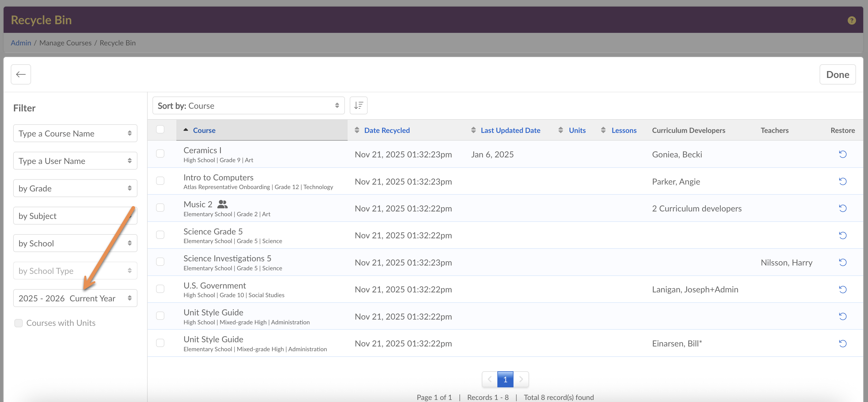Sort by Last Updated Date column
The image size is (868, 402).
click(510, 130)
